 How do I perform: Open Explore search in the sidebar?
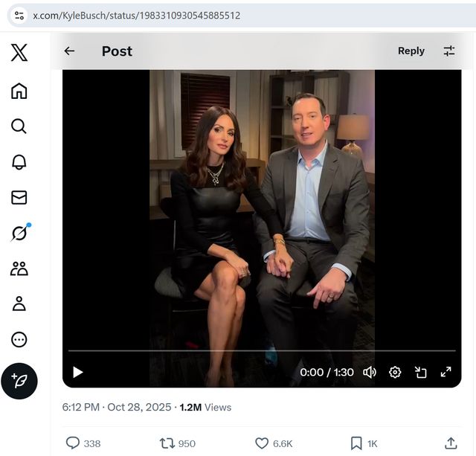19,126
